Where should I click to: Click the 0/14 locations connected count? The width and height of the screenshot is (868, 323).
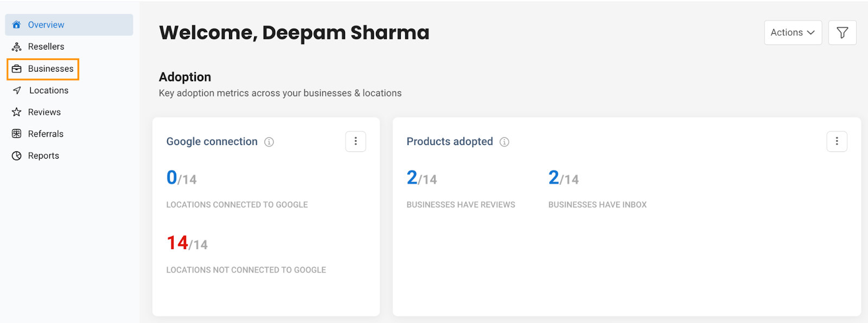[182, 178]
